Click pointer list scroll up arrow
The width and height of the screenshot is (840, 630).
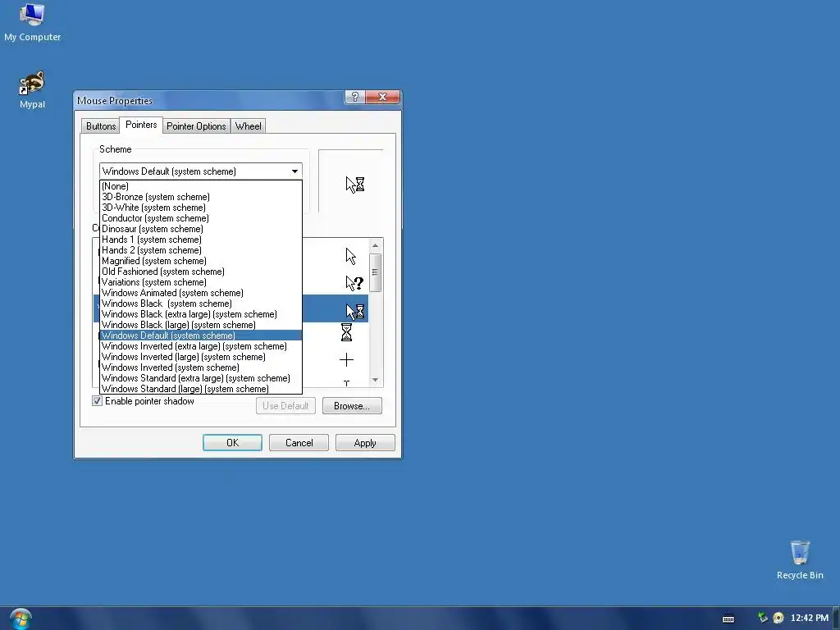(x=375, y=245)
